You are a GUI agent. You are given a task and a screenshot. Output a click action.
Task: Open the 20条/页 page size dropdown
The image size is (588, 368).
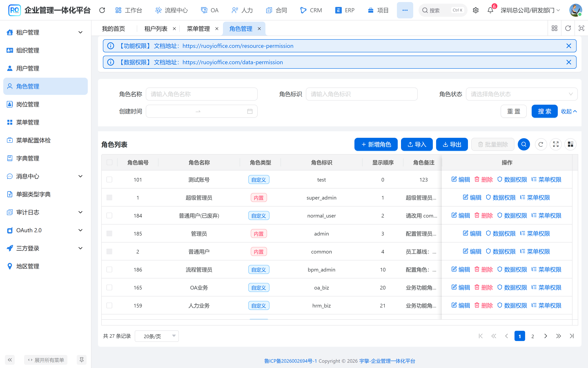(x=157, y=336)
